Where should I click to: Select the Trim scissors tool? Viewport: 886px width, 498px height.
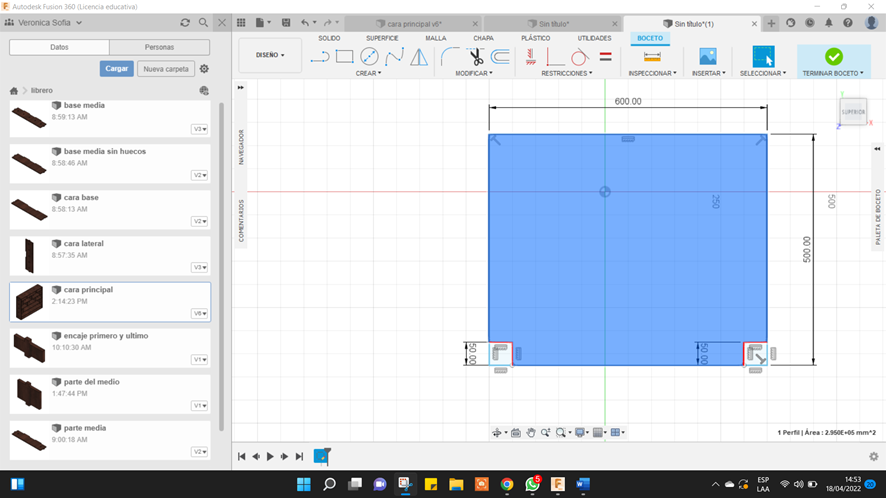click(475, 57)
